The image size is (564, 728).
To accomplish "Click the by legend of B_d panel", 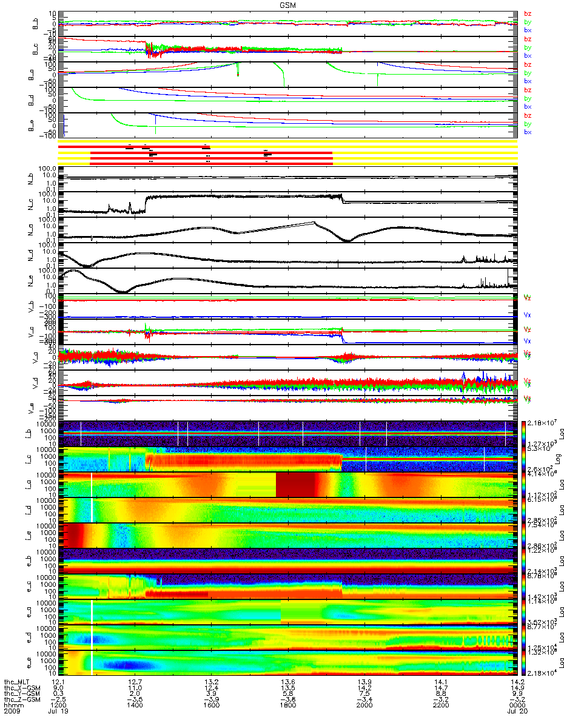I will 527,98.
